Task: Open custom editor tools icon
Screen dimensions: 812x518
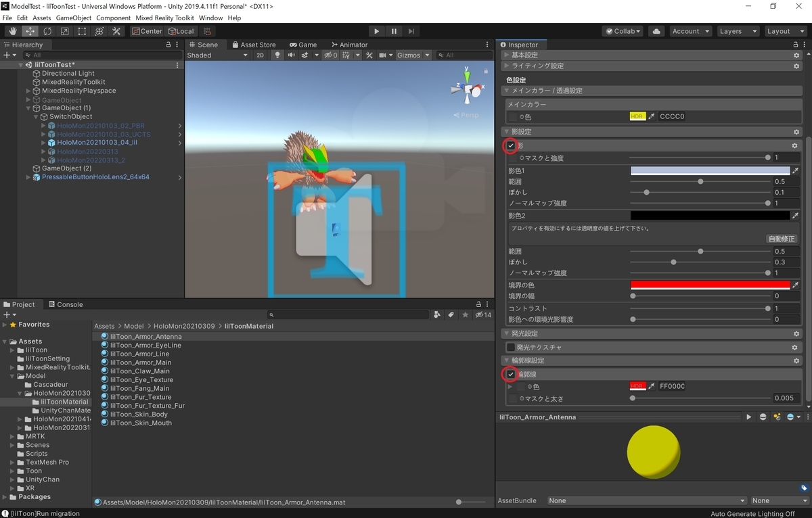Action: pyautogui.click(x=116, y=31)
